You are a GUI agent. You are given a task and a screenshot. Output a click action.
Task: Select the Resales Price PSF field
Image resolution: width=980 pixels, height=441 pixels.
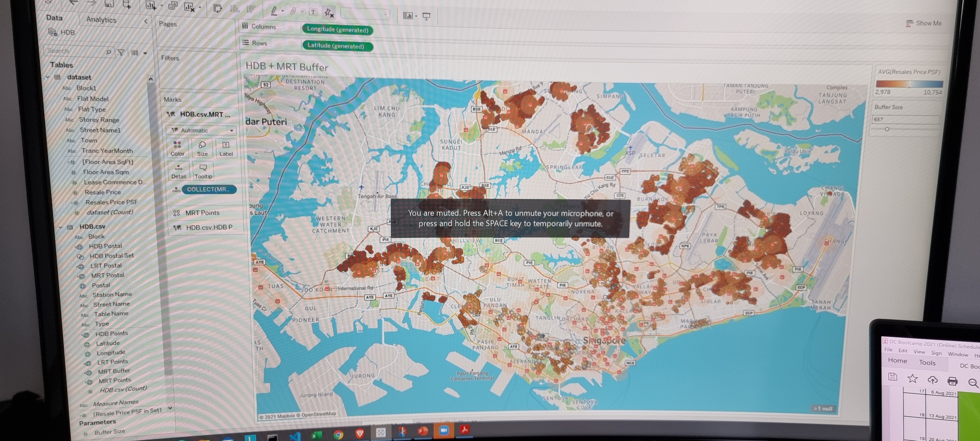[111, 202]
